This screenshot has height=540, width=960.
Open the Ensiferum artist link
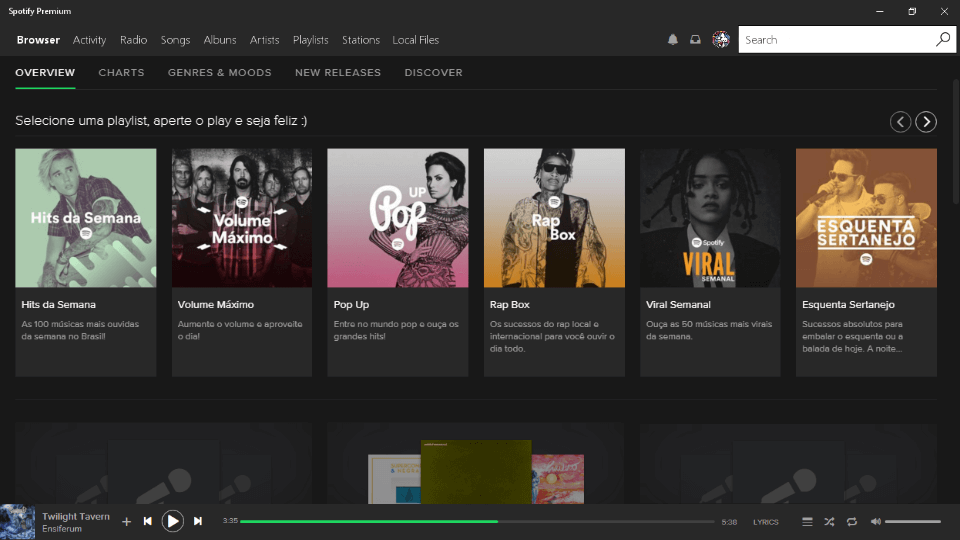click(62, 529)
